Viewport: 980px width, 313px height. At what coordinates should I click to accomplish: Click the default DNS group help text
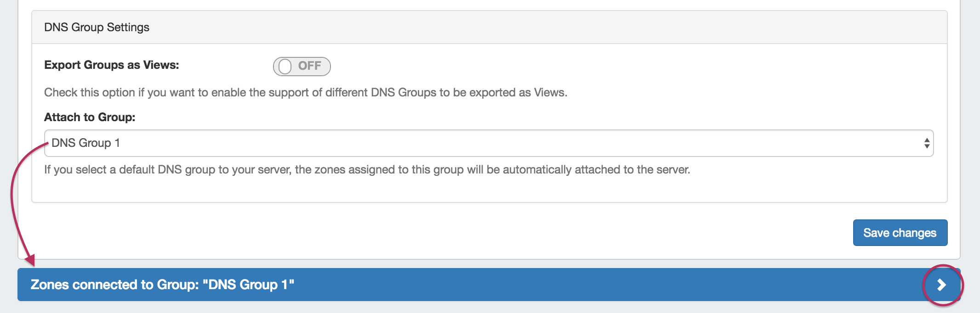(367, 170)
